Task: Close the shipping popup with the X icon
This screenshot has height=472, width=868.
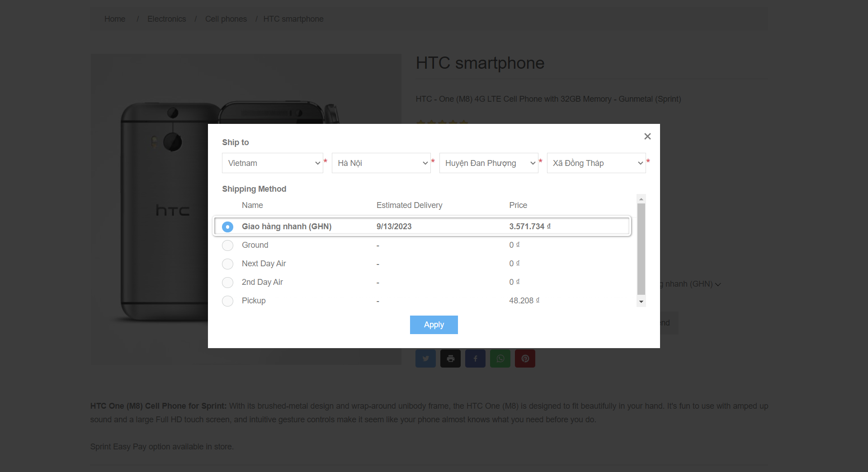Action: click(x=647, y=137)
